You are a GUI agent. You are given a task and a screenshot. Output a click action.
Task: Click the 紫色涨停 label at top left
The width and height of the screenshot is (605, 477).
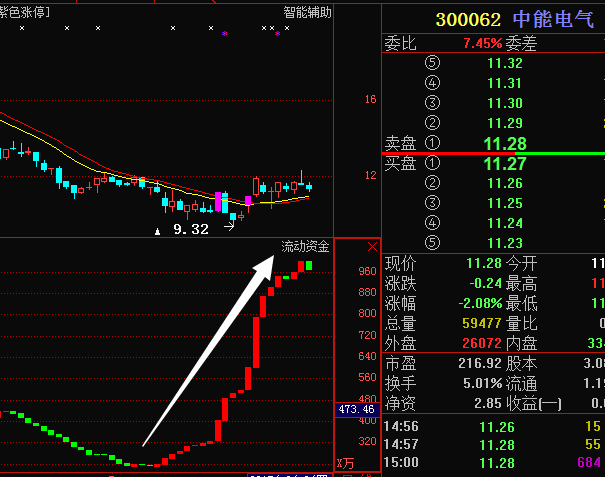click(x=26, y=12)
